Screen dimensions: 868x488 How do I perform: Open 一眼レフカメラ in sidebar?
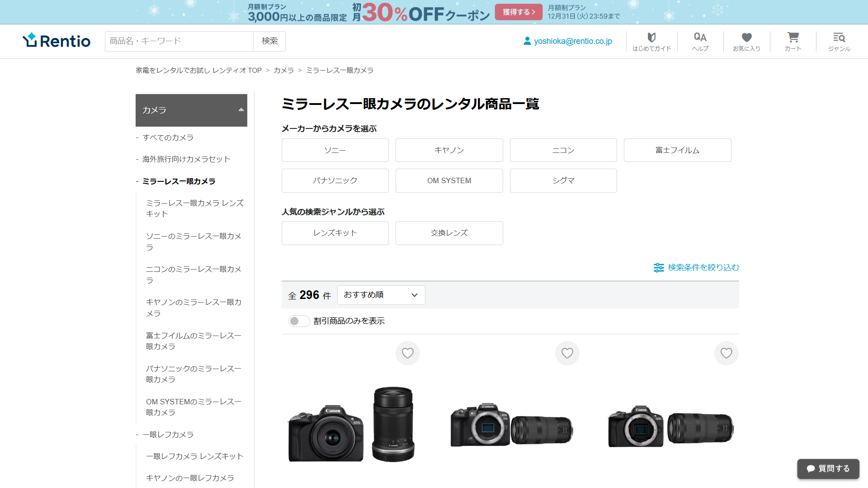pyautogui.click(x=168, y=435)
